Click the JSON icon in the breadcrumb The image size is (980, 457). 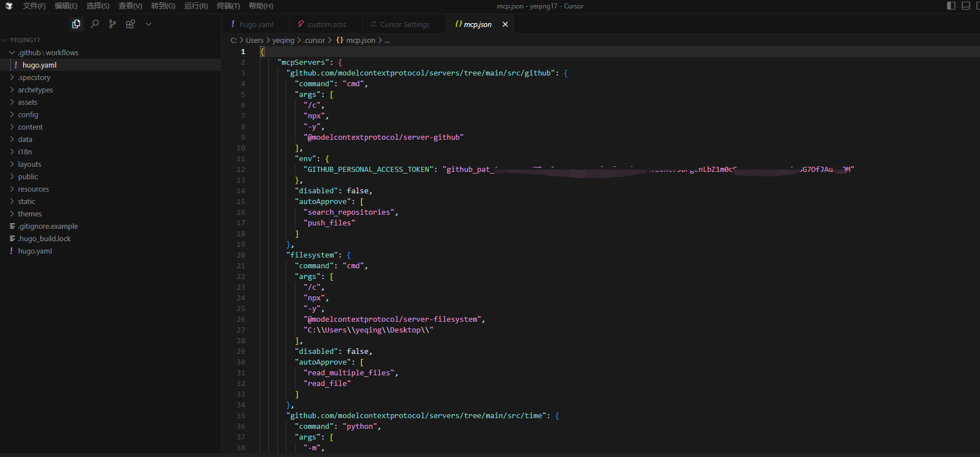point(339,41)
